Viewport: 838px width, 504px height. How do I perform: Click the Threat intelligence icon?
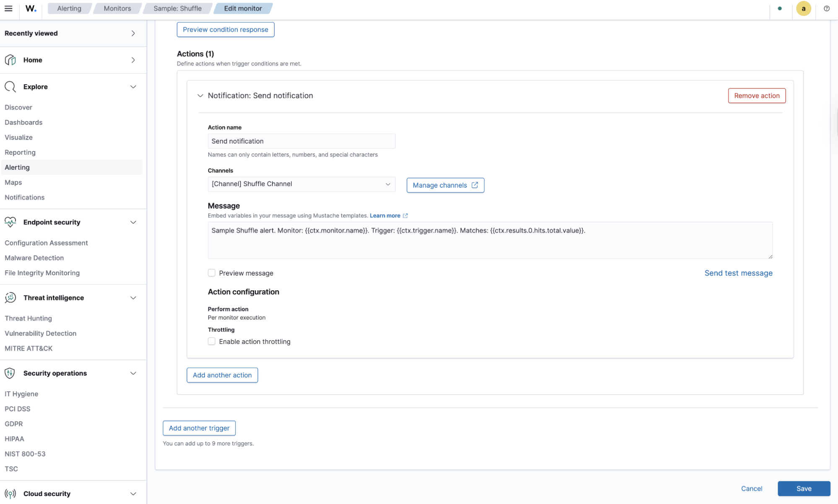[10, 297]
